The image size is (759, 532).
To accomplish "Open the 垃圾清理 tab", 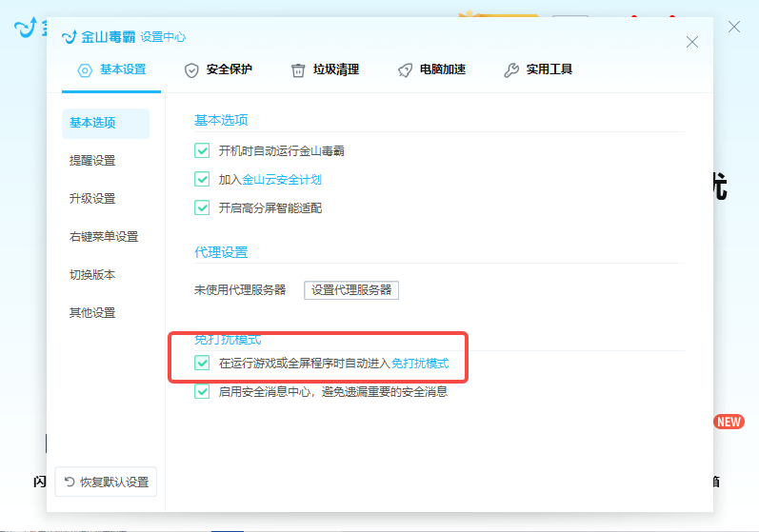I will click(335, 69).
